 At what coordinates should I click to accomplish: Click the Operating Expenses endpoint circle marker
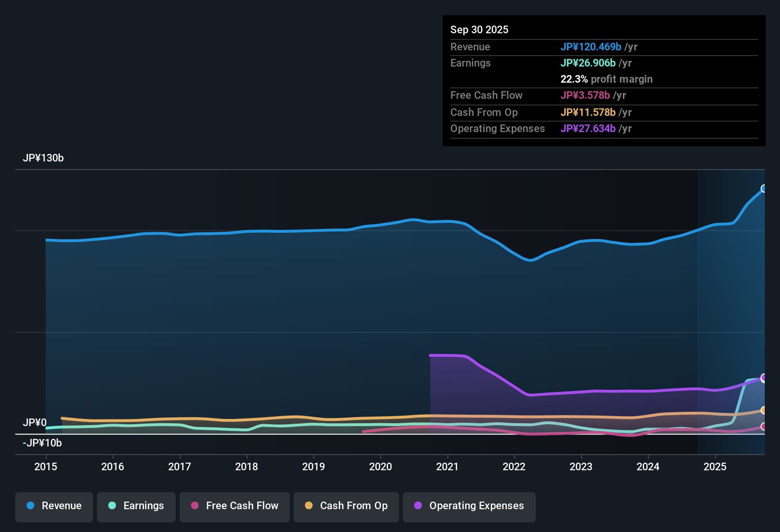763,378
